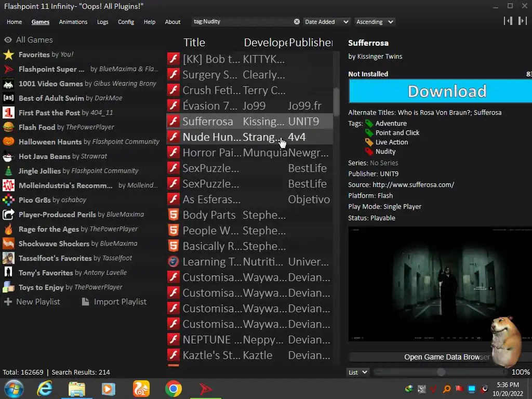Adjust the thumbnail zoom slider
Viewport: 532px width, 399px height.
(441, 372)
